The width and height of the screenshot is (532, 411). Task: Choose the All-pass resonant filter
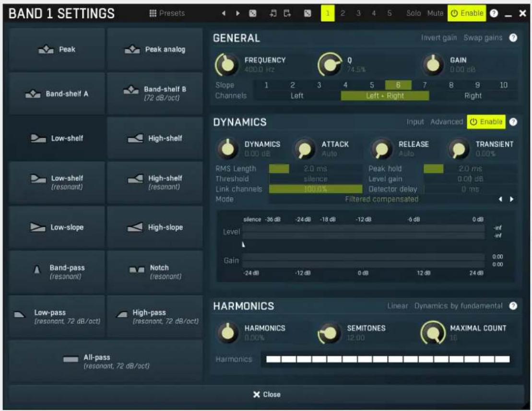tap(106, 361)
